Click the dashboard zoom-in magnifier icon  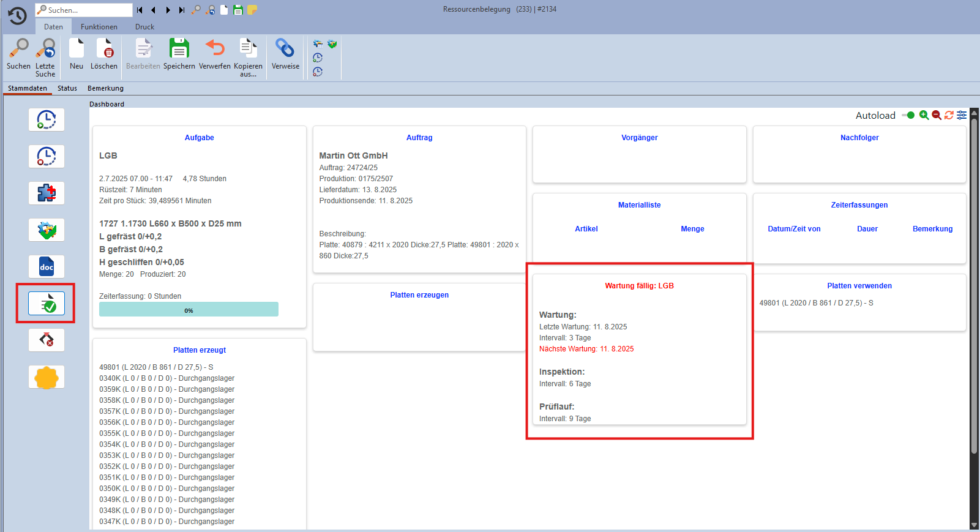click(x=924, y=115)
